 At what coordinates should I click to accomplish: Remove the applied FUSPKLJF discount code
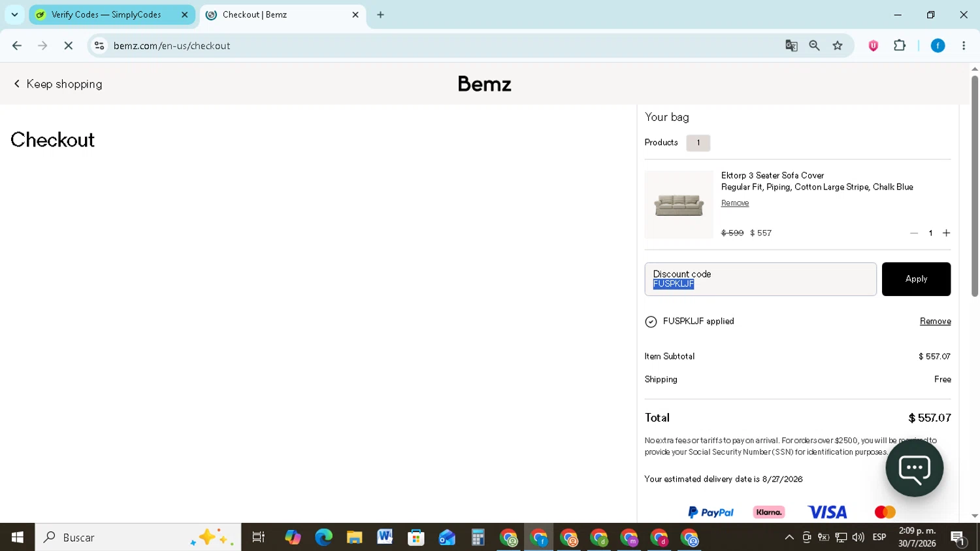[x=936, y=322]
